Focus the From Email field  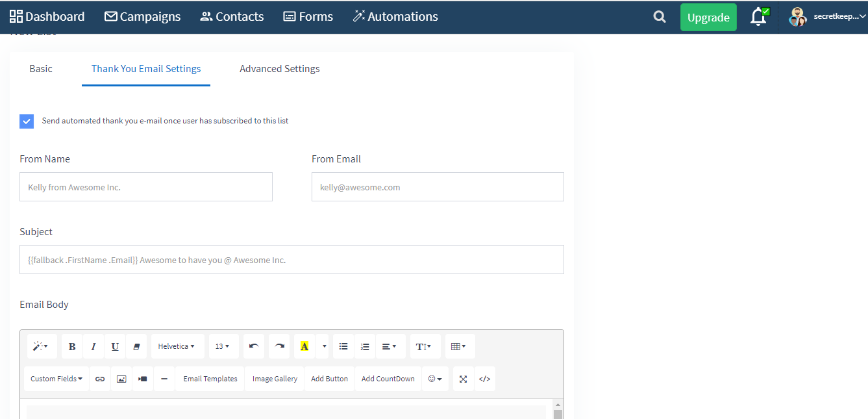[x=438, y=186]
